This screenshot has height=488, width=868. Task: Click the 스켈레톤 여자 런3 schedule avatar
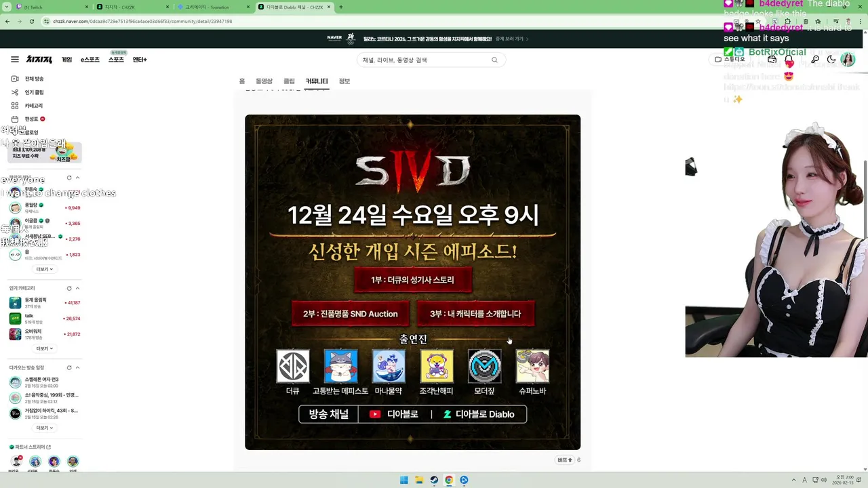click(15, 382)
